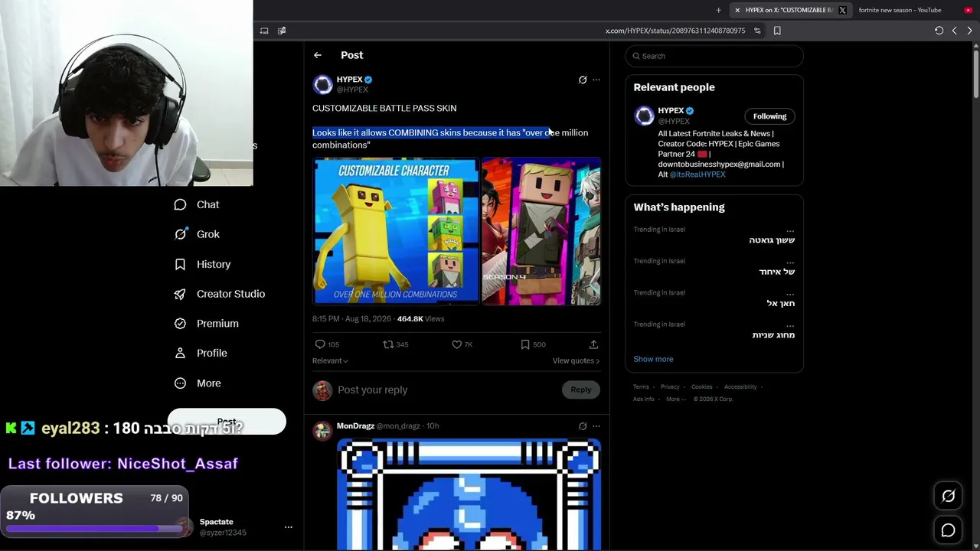
Task: Click the Search input field
Action: click(714, 56)
